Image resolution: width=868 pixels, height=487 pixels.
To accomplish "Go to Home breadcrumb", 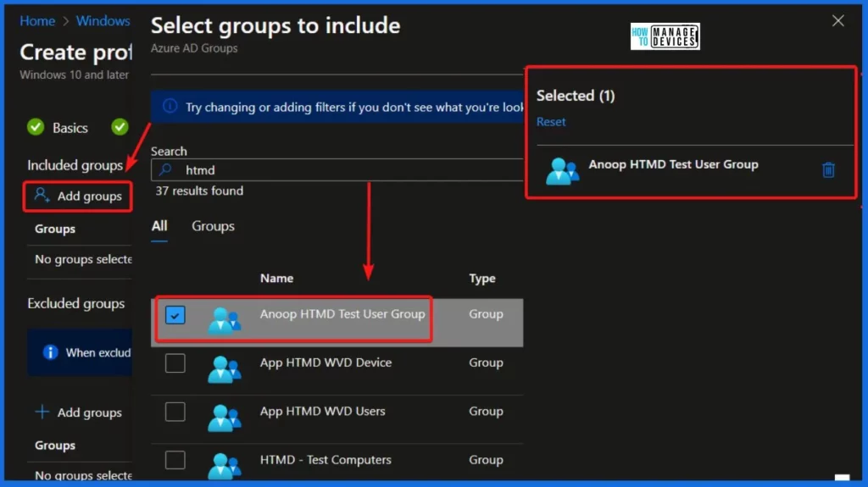I will [x=37, y=21].
